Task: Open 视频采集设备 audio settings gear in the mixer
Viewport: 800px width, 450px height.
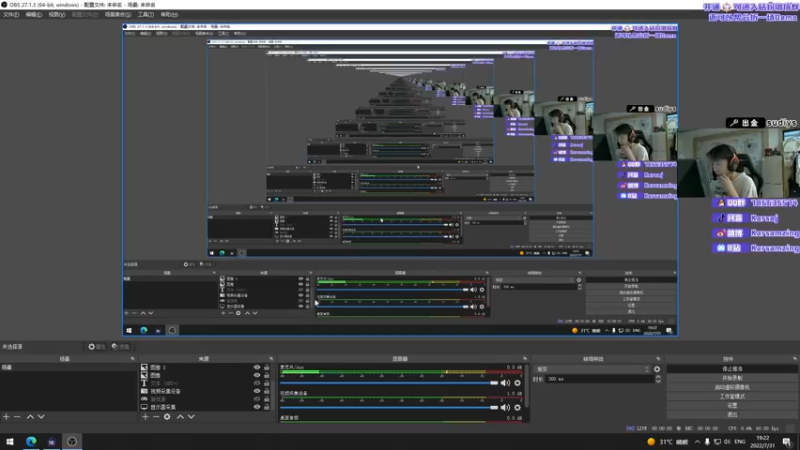Action: pyautogui.click(x=517, y=408)
